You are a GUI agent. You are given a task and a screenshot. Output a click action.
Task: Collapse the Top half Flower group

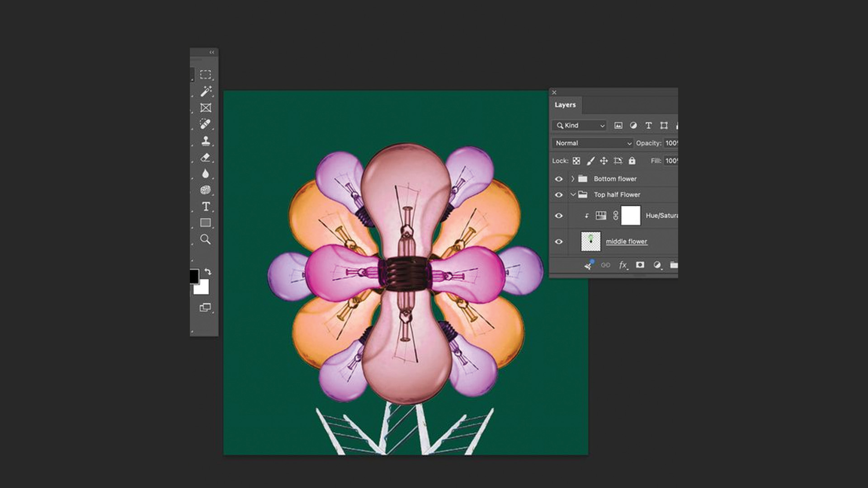point(573,195)
